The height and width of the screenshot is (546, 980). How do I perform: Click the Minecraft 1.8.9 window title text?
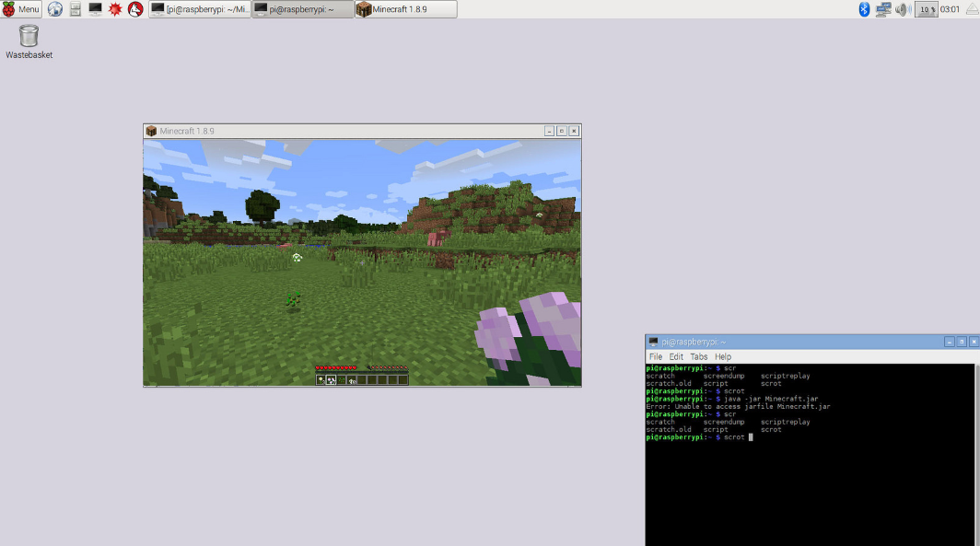click(187, 131)
